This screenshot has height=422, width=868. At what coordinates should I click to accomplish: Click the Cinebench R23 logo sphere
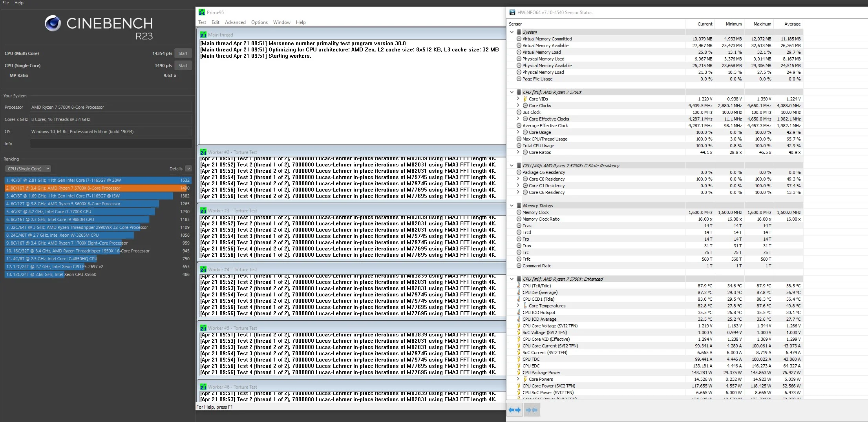[x=53, y=24]
